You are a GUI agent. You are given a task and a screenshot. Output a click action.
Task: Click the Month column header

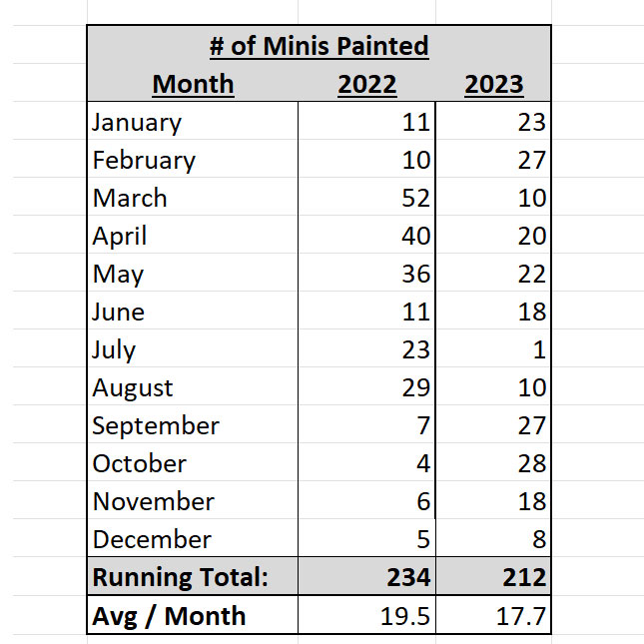coord(193,84)
